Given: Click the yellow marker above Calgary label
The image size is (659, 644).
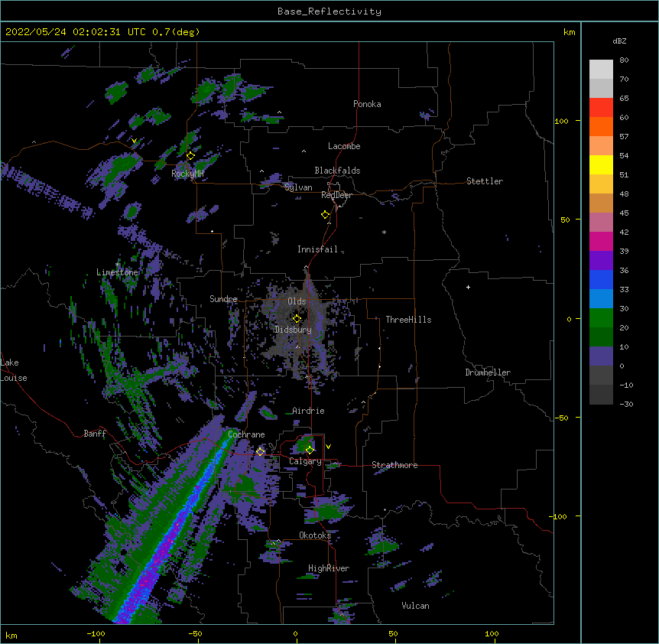Looking at the screenshot, I should [310, 450].
